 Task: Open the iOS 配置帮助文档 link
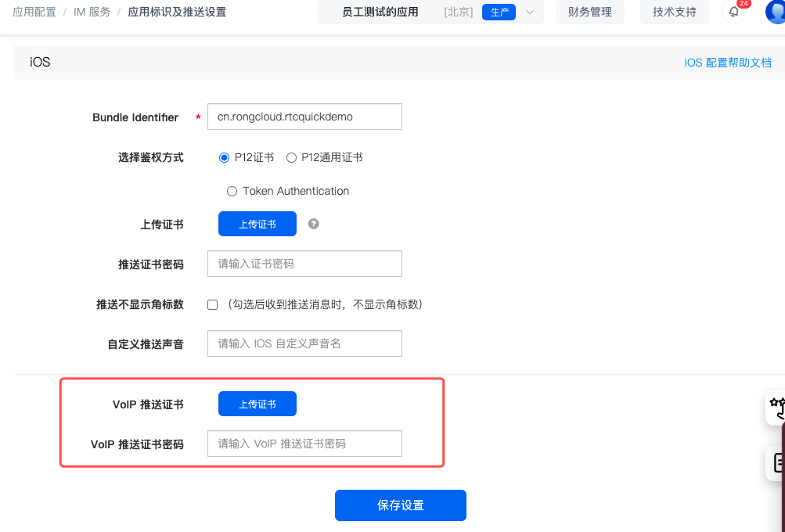tap(727, 63)
